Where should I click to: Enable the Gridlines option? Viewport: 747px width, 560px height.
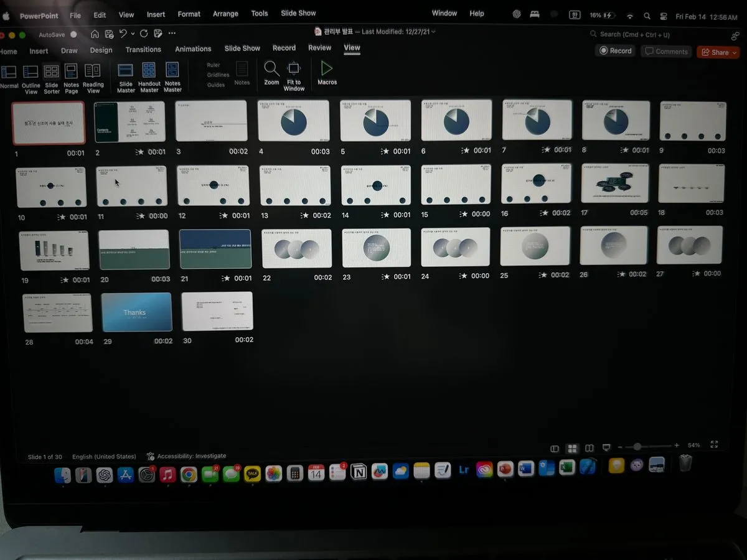(x=218, y=75)
